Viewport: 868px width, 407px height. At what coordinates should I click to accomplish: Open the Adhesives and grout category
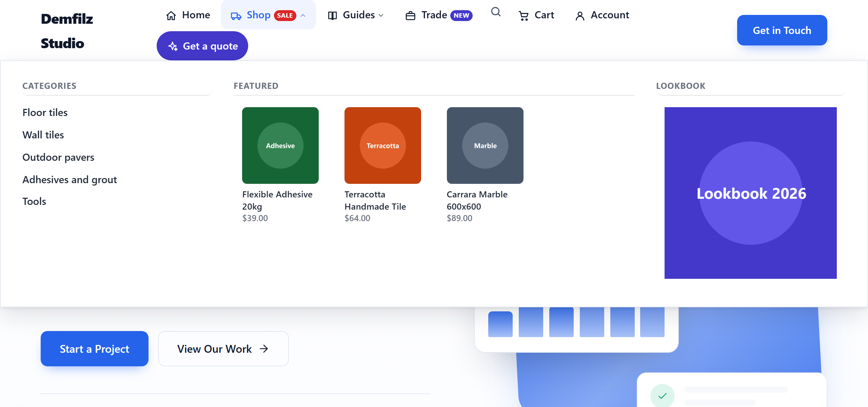[70, 180]
